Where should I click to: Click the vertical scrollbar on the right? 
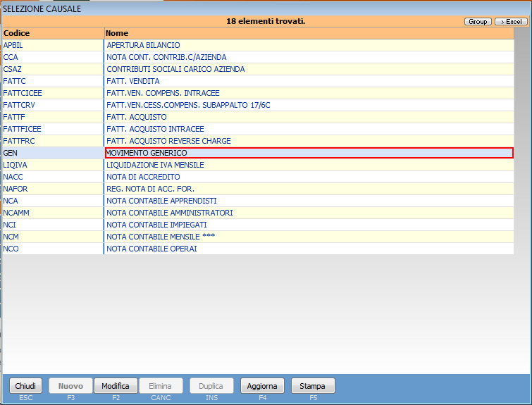[x=522, y=141]
